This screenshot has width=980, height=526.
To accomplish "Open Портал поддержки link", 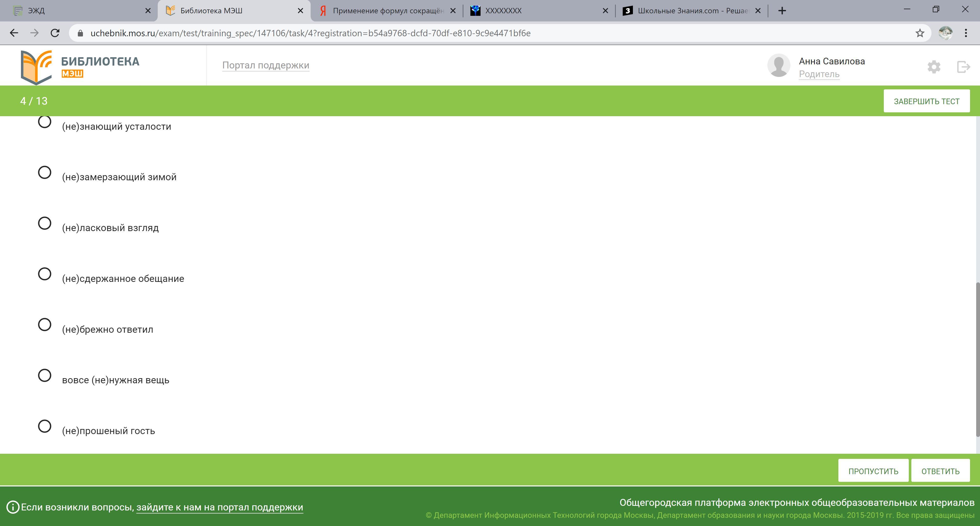I will (265, 65).
